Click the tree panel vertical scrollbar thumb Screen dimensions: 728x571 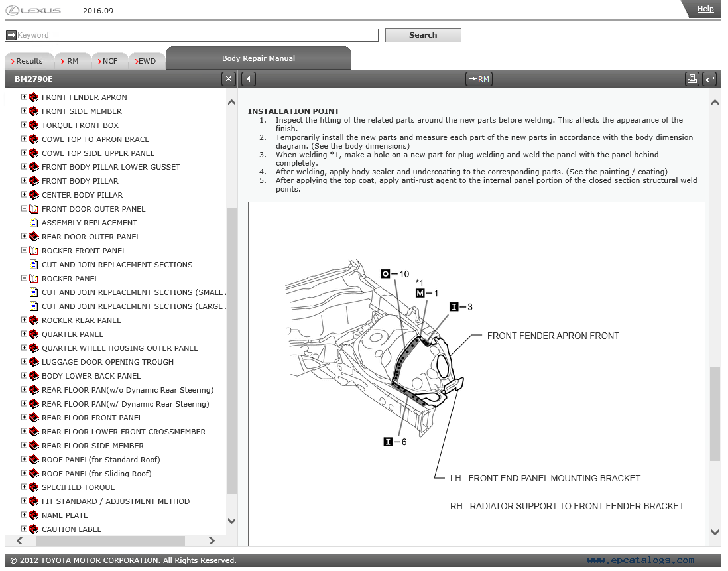click(231, 351)
